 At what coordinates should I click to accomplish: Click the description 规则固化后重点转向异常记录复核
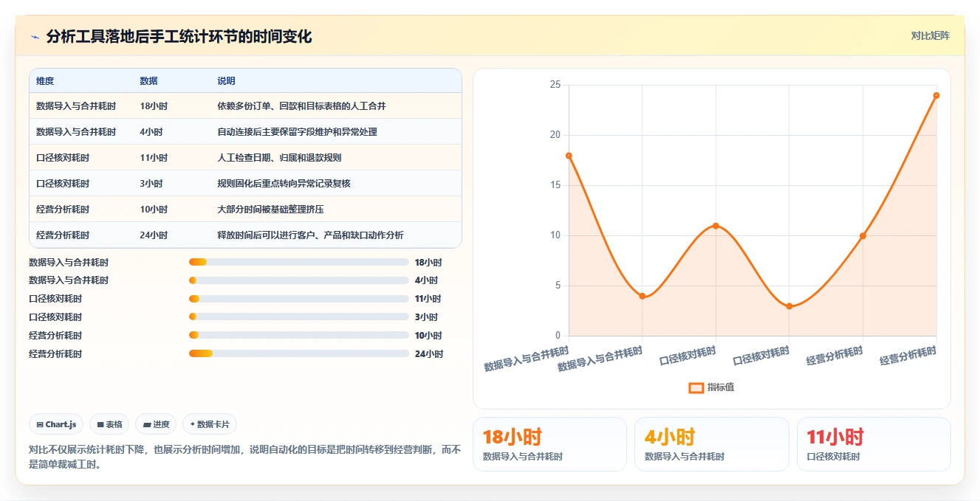pos(284,184)
